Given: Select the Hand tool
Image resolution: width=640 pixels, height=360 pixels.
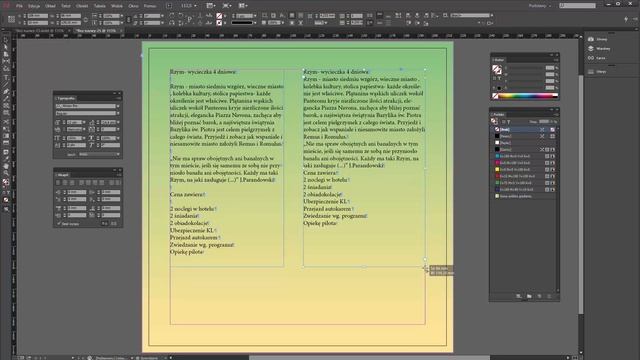Looking at the screenshot, I should point(6,166).
